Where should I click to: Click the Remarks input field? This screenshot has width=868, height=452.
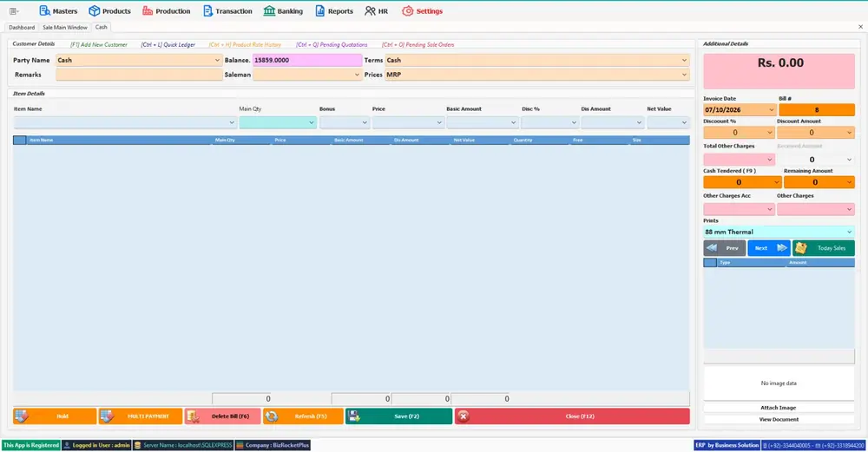(139, 75)
